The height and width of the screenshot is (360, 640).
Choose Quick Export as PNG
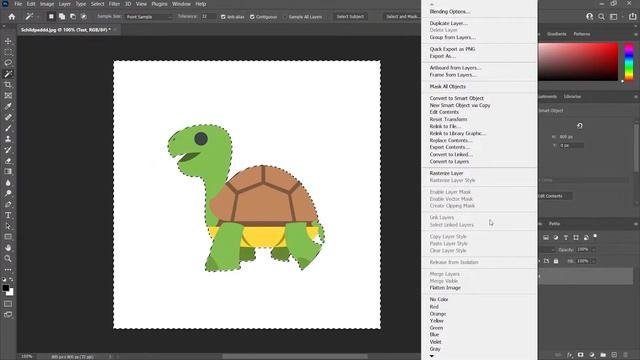coord(452,49)
